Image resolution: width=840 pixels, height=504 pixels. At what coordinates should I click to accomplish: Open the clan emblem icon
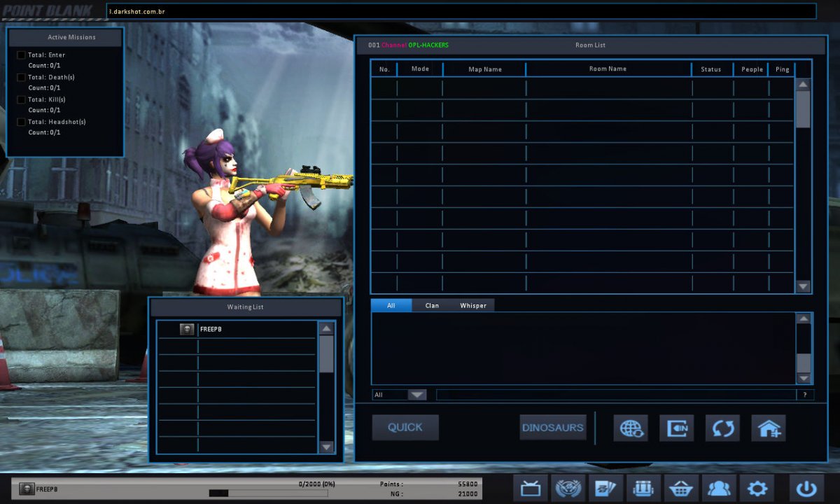(568, 487)
